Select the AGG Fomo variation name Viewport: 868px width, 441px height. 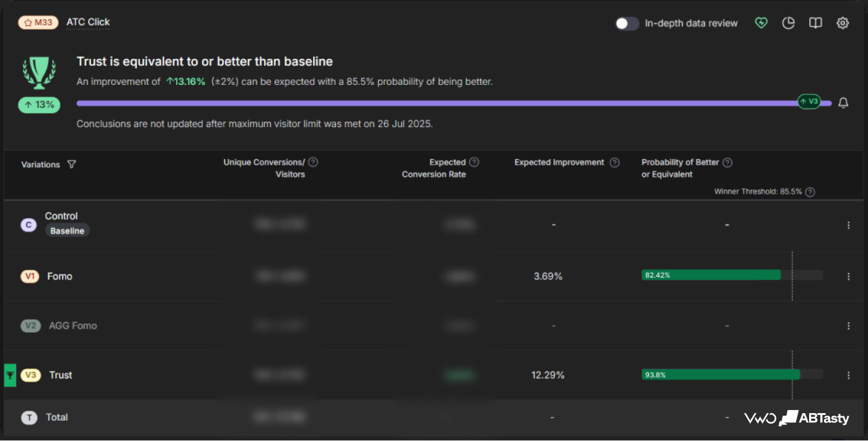(73, 326)
